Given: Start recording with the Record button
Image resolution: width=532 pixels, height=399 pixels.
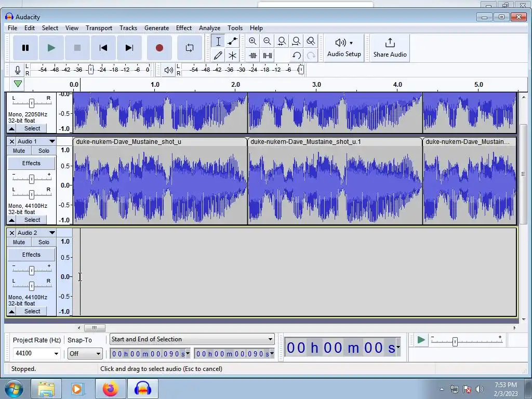Looking at the screenshot, I should pyautogui.click(x=159, y=48).
